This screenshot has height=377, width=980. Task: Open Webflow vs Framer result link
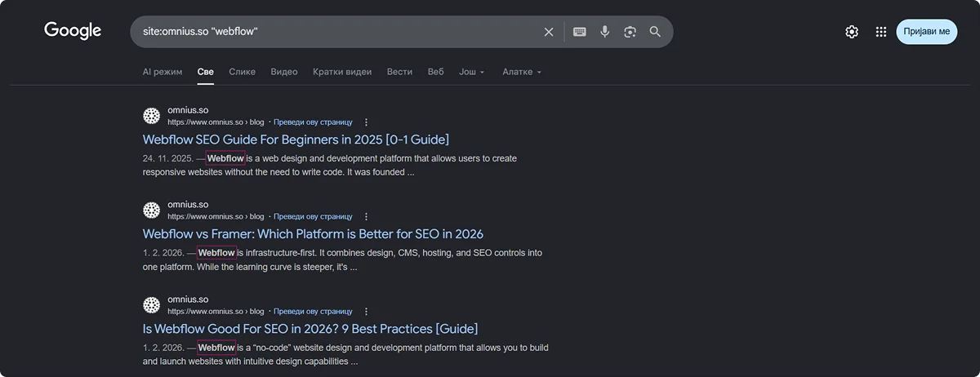(313, 234)
